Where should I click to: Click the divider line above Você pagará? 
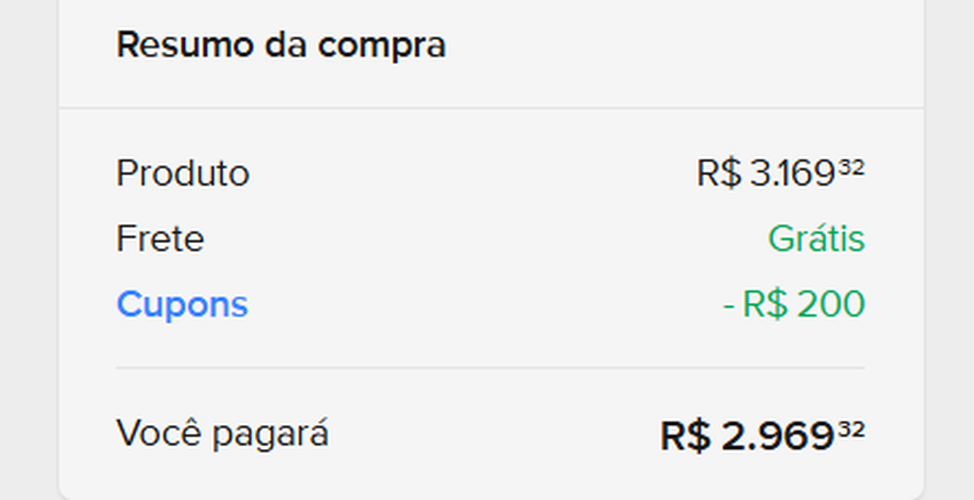490,368
